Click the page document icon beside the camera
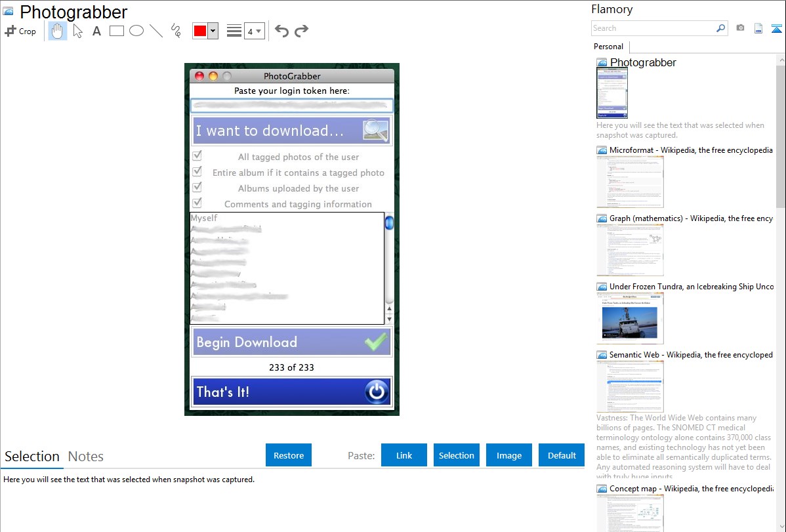The height and width of the screenshot is (532, 786). tap(758, 28)
